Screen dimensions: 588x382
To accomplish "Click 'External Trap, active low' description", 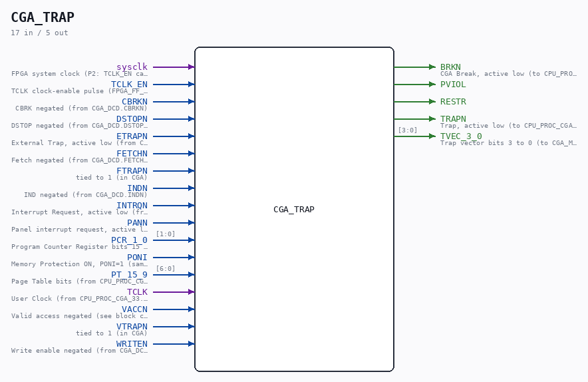I will pos(80,142).
